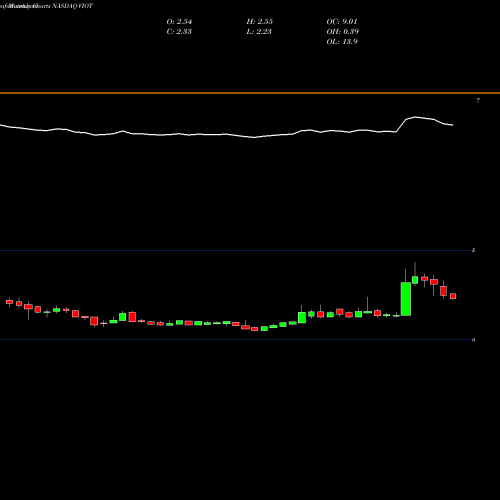The image size is (500, 500).
Task: Click the price axis label 0
Action: (x=473, y=340)
